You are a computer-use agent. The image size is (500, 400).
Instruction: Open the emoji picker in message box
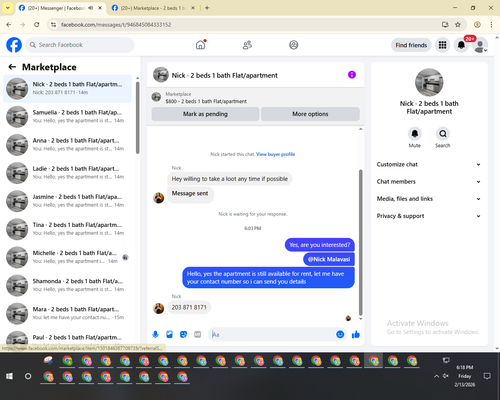point(340,334)
